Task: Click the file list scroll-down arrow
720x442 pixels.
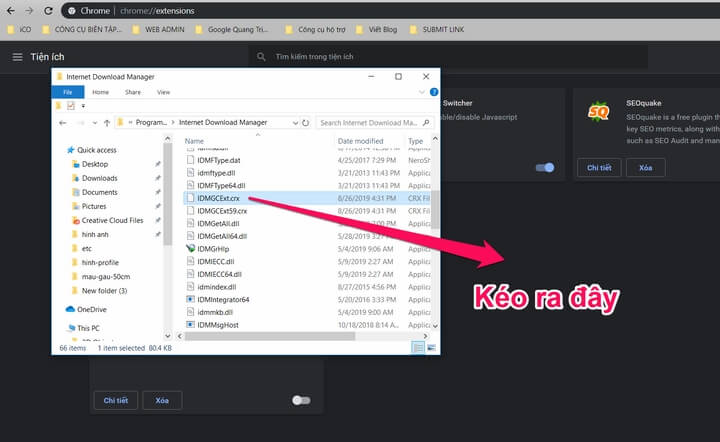Action: pyautogui.click(x=435, y=326)
